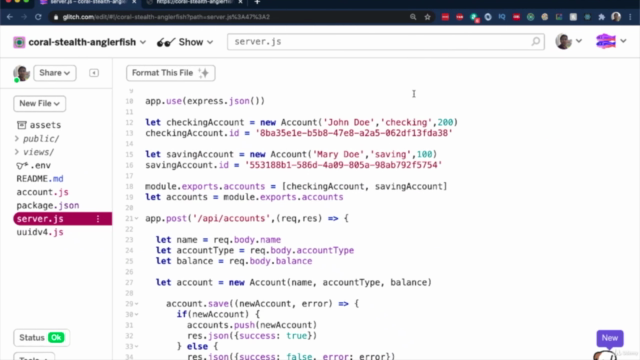Viewport: 640px width, 360px height.
Task: Click the 'Mary Doe' string on line 15
Action: (338, 154)
